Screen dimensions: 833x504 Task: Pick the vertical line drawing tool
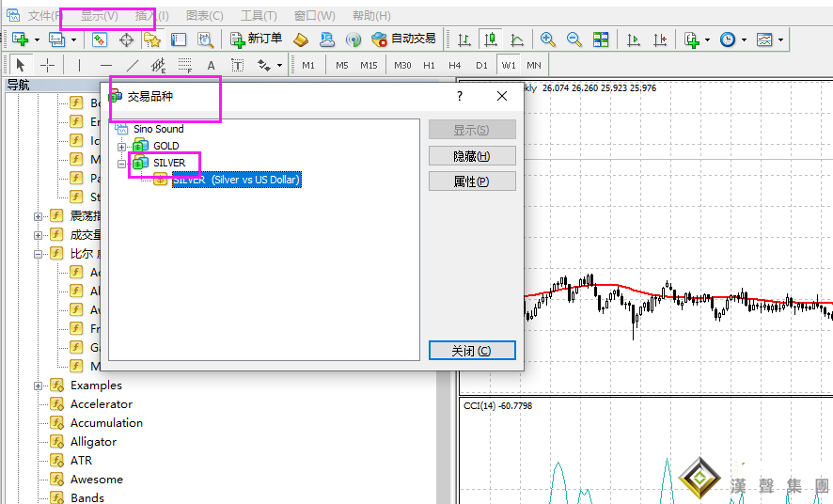coord(80,65)
